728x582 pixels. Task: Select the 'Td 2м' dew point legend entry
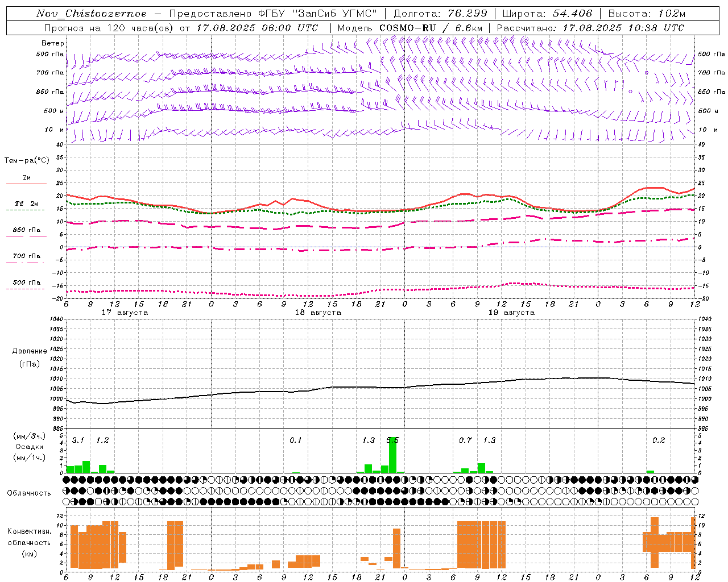(26, 203)
